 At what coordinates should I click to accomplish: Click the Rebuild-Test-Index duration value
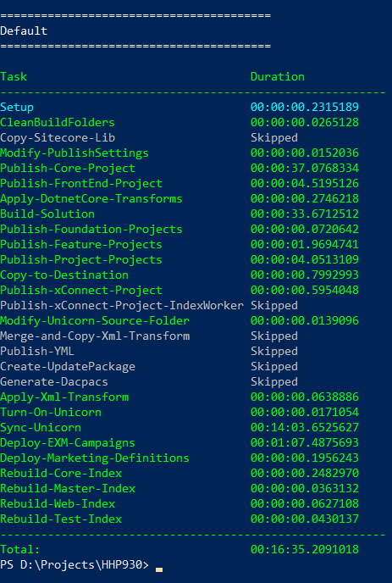click(x=305, y=519)
